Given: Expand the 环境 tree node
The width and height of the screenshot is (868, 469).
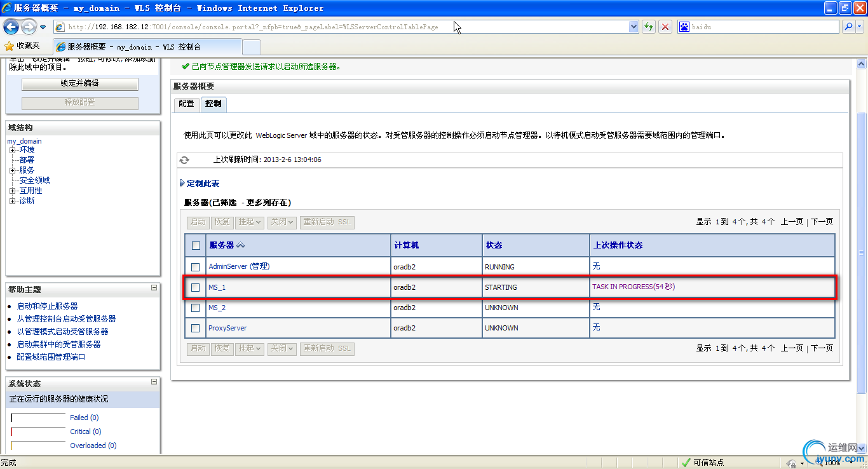Looking at the screenshot, I should (12, 150).
